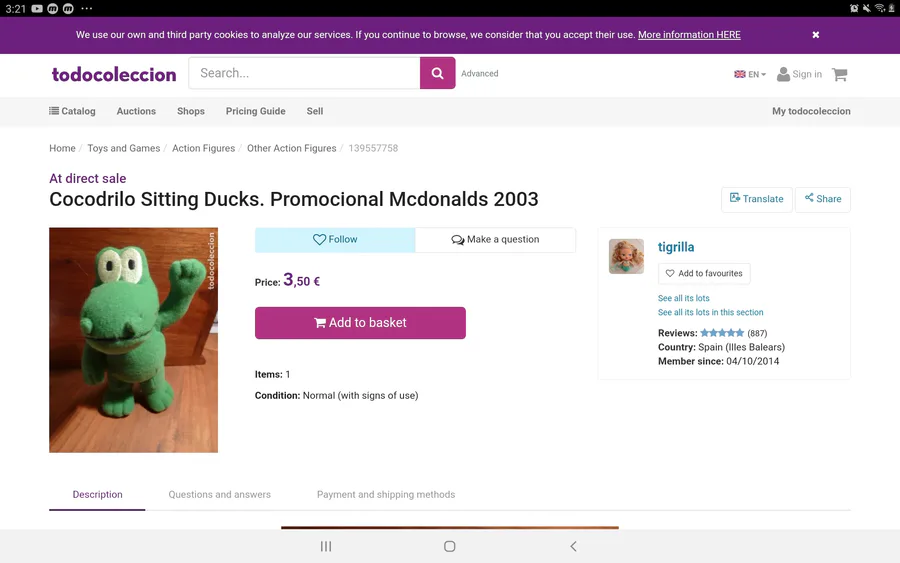Tap the Android home button
Screen dimensions: 900x563
point(450,546)
